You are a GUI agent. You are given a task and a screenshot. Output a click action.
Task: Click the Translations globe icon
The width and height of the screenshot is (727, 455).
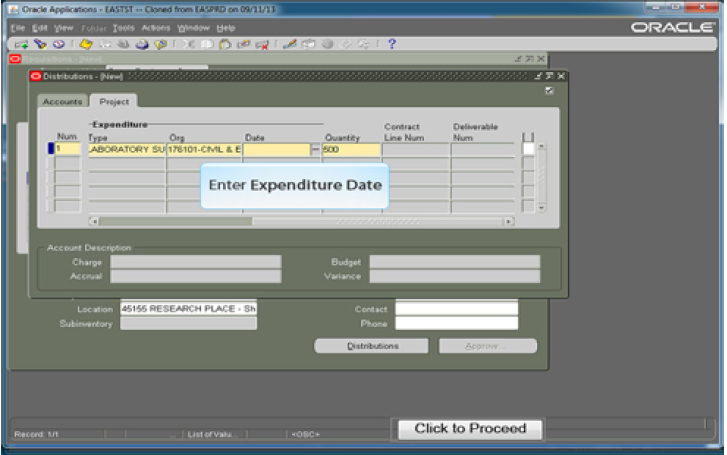(x=327, y=44)
